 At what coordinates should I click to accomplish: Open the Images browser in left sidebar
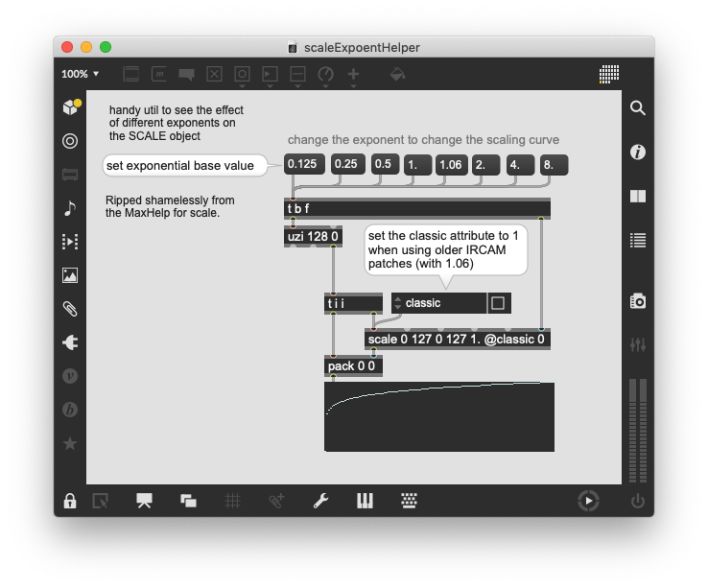[70, 275]
